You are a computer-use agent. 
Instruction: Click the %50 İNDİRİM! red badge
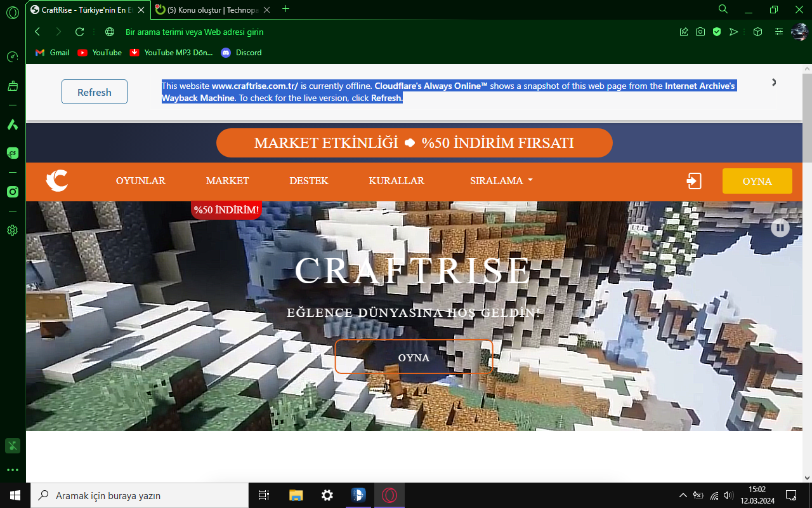coord(226,210)
